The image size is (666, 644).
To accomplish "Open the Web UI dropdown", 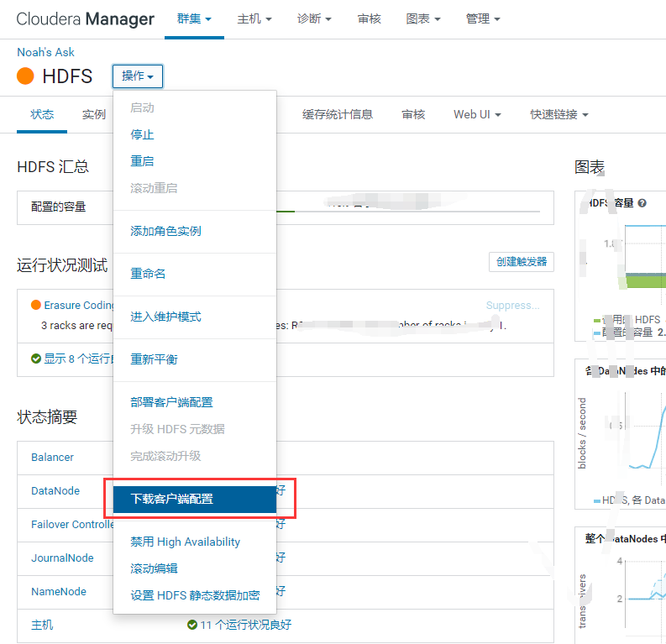I will (477, 115).
